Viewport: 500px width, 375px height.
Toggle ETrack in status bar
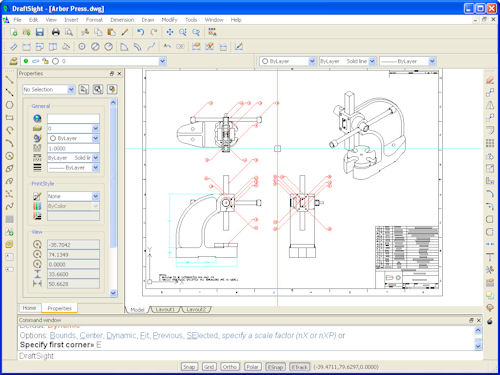click(299, 367)
